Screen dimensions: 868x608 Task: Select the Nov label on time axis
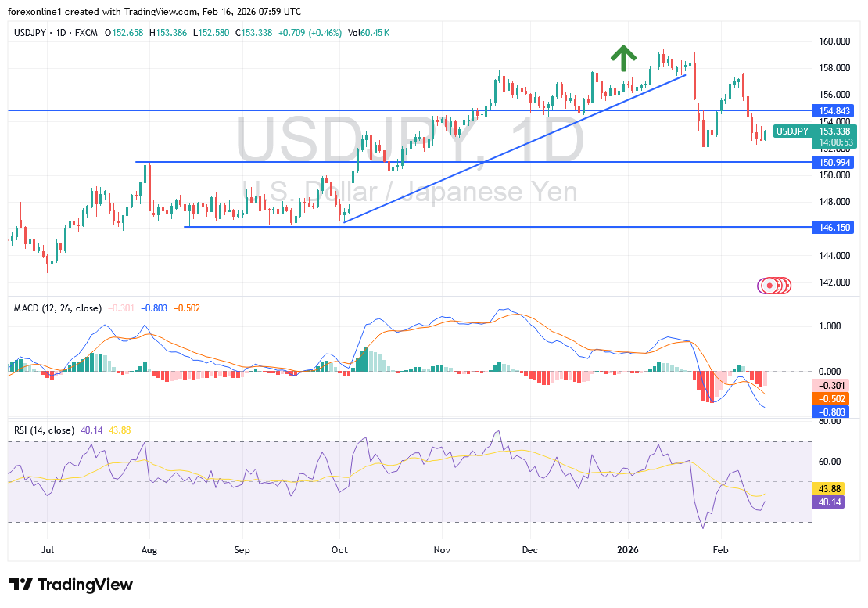tap(443, 550)
